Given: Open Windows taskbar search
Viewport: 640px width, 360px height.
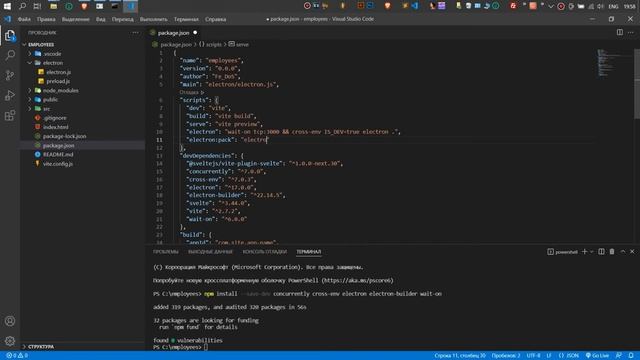Looking at the screenshot, I should click(x=22, y=6).
